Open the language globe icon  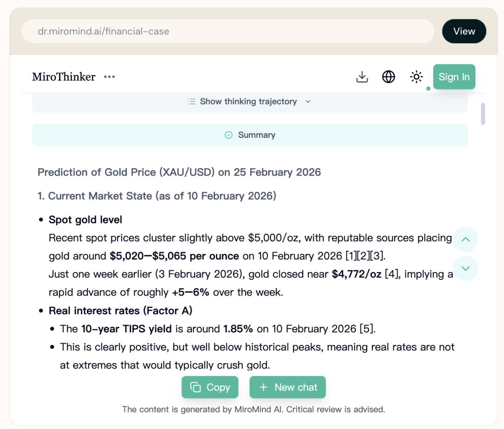(x=389, y=77)
